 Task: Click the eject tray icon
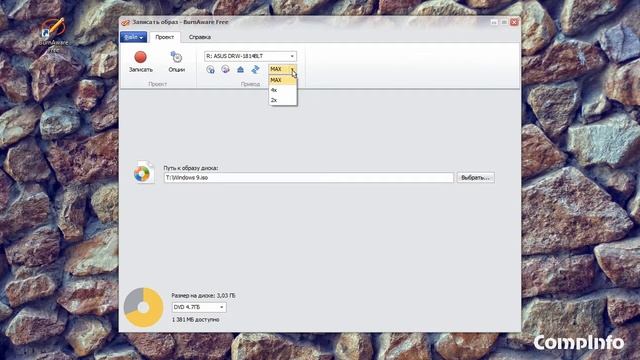(x=240, y=69)
